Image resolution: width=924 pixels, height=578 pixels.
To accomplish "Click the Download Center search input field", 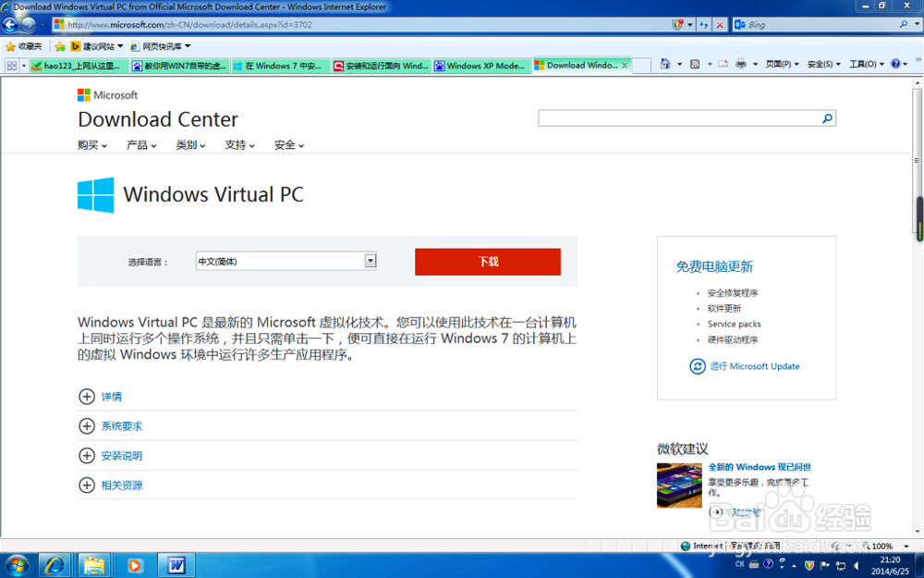I will [x=679, y=118].
